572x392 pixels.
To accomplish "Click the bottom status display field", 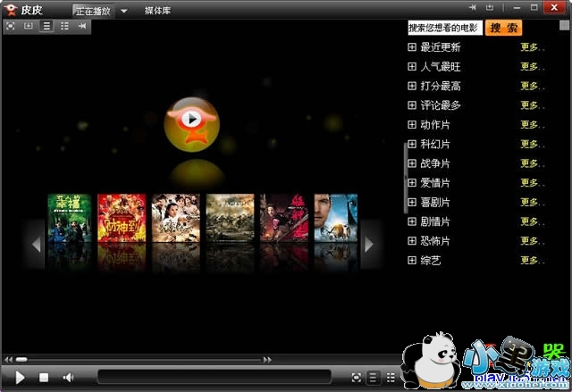I will point(214,377).
